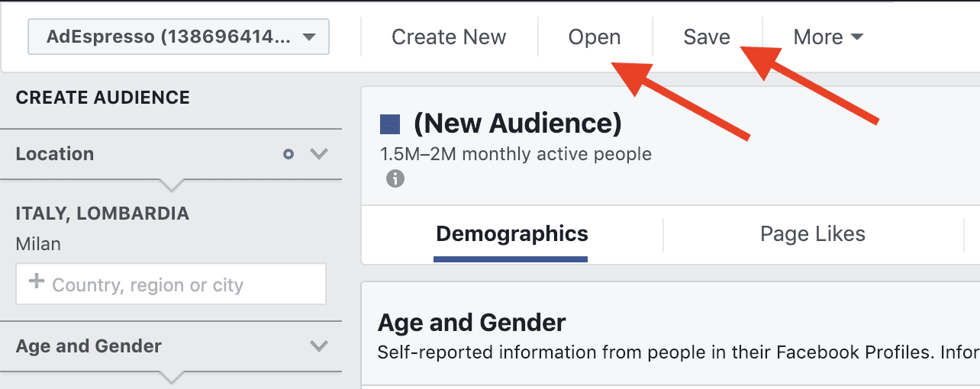Collapse the sidebar Age and Gender chevron
Screen dimensions: 980x389
pyautogui.click(x=319, y=346)
